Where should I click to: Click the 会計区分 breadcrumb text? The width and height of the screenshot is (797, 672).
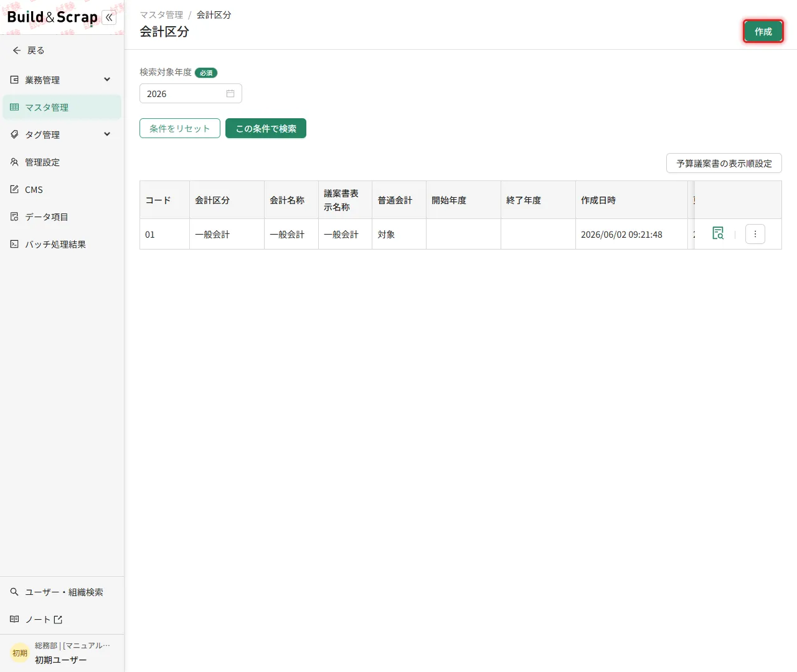(214, 14)
